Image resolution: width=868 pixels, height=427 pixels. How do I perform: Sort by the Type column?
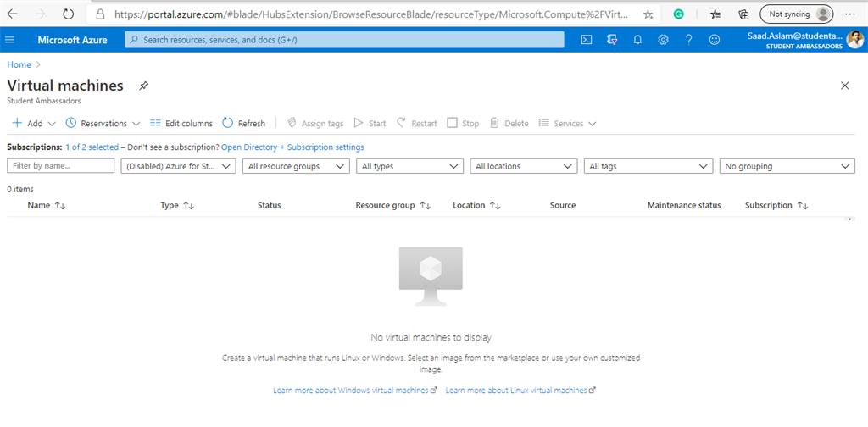coord(177,205)
